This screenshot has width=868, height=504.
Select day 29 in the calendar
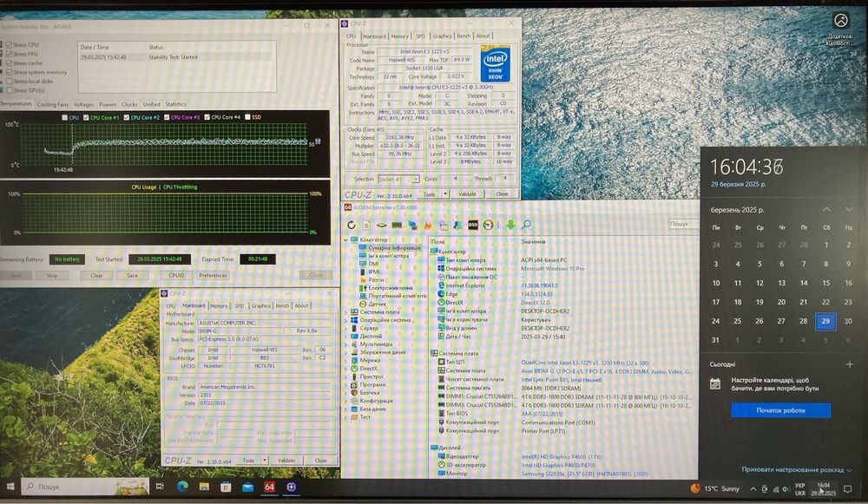coord(825,321)
